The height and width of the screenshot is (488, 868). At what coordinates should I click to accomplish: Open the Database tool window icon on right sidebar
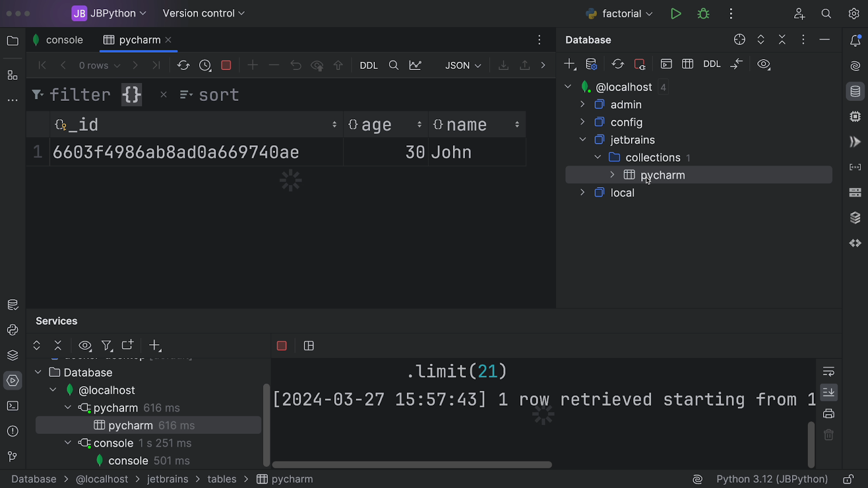[856, 92]
